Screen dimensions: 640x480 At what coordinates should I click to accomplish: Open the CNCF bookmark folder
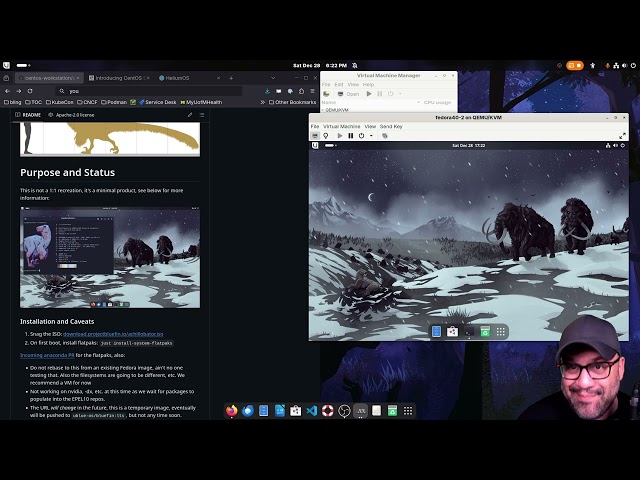pos(87,102)
